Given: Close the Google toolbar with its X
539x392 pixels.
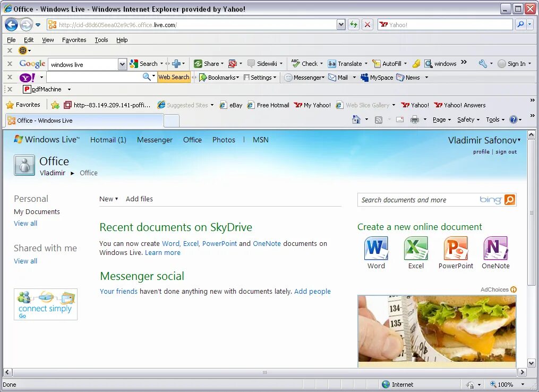Looking at the screenshot, I should point(10,64).
